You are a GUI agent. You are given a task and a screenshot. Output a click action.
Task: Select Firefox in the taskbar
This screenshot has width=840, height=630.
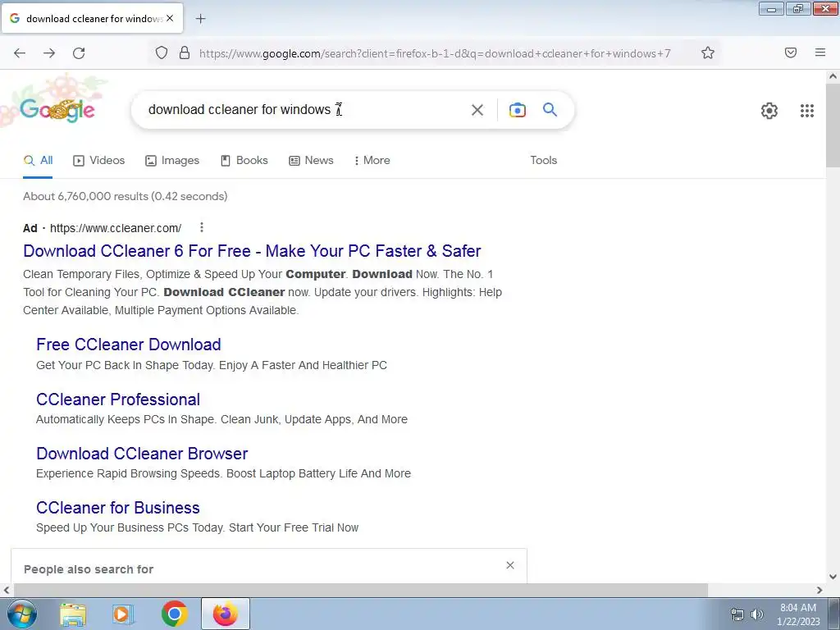[x=226, y=614]
